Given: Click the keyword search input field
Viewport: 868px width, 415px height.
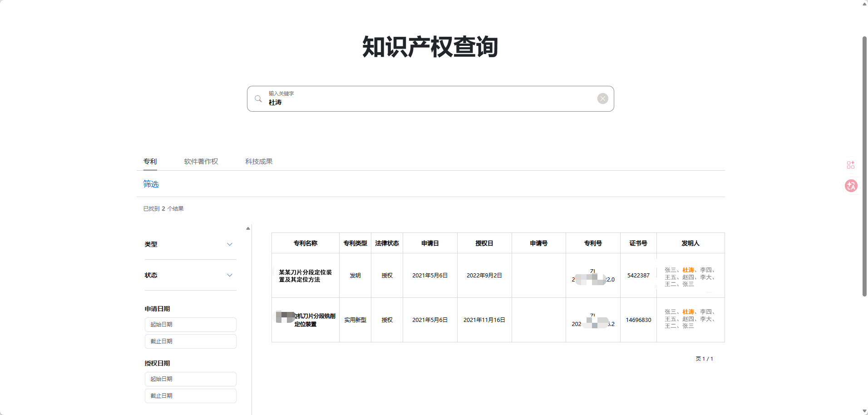Looking at the screenshot, I should coord(430,99).
